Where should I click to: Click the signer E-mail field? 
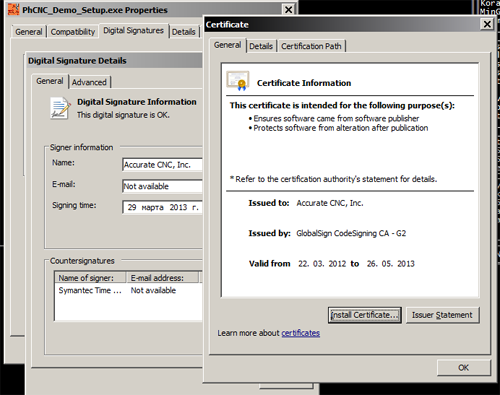pos(162,186)
